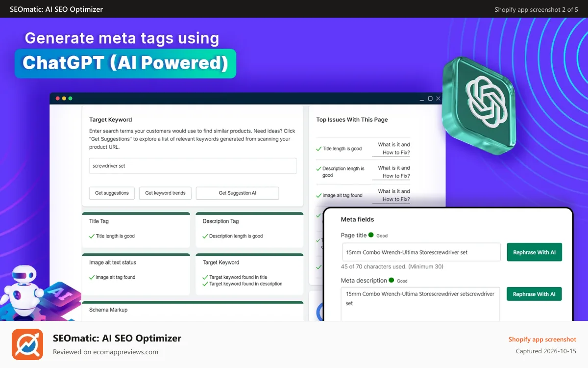Viewport: 588px width, 368px height.
Task: Click the window maximize square icon
Action: click(430, 99)
